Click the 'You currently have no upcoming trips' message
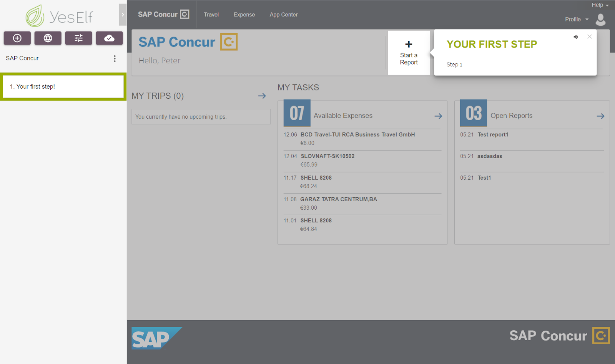 click(181, 117)
